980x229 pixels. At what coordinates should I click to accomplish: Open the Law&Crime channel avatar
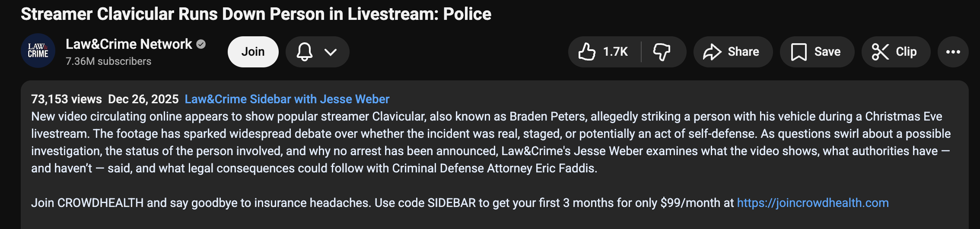coord(38,51)
